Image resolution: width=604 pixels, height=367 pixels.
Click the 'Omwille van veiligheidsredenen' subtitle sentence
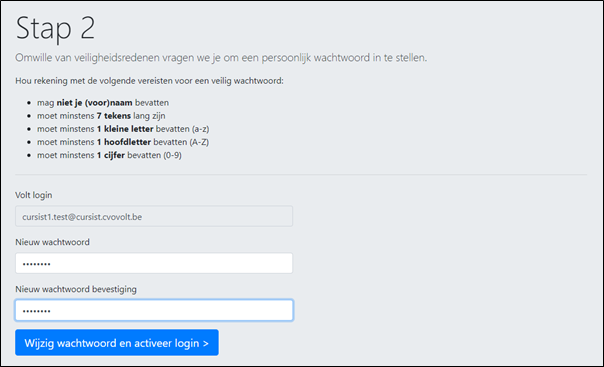221,58
